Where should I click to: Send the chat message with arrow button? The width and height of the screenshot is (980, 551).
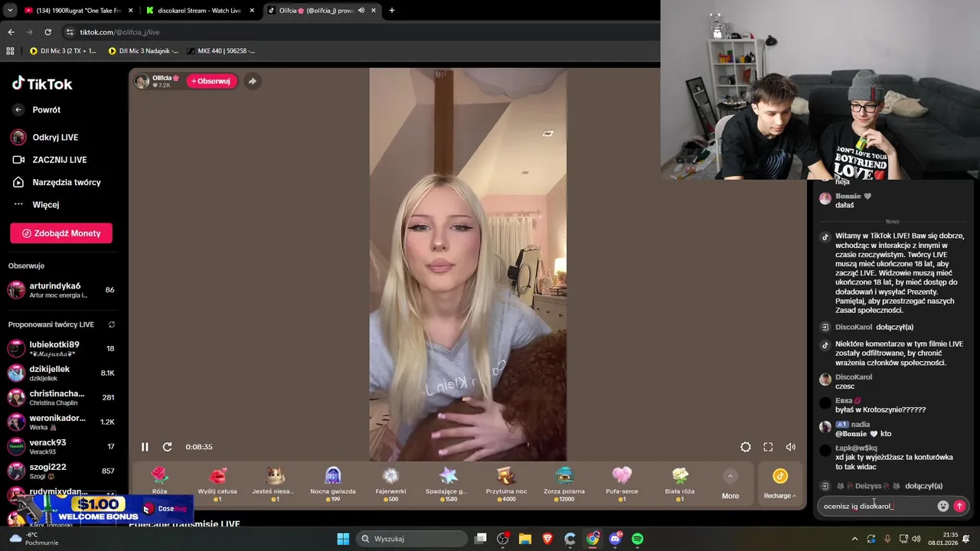pyautogui.click(x=959, y=506)
